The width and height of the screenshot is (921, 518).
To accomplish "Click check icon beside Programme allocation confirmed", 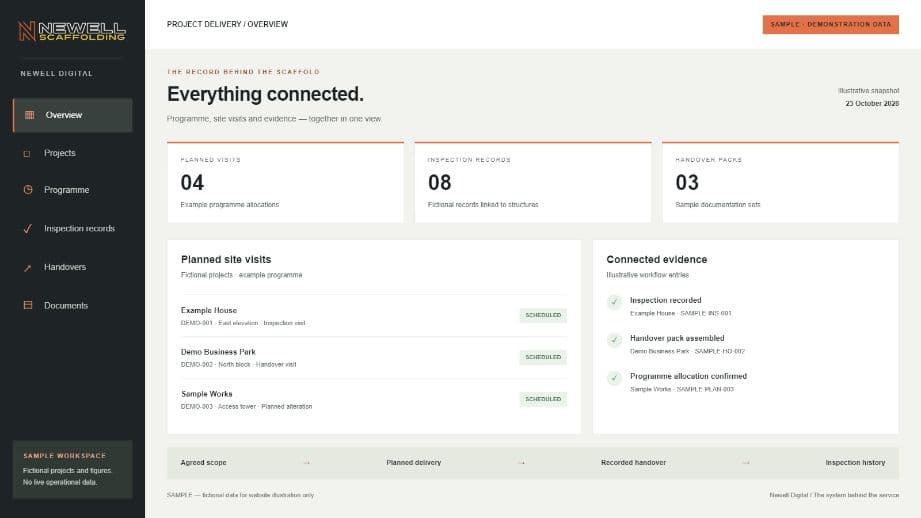I will click(614, 378).
